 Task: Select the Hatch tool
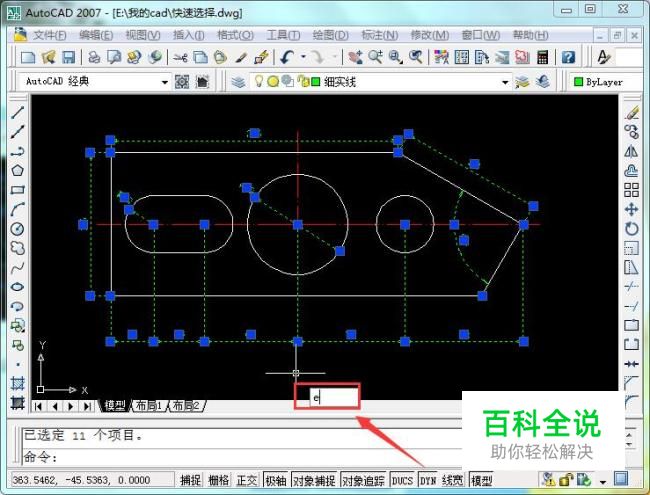(17, 383)
